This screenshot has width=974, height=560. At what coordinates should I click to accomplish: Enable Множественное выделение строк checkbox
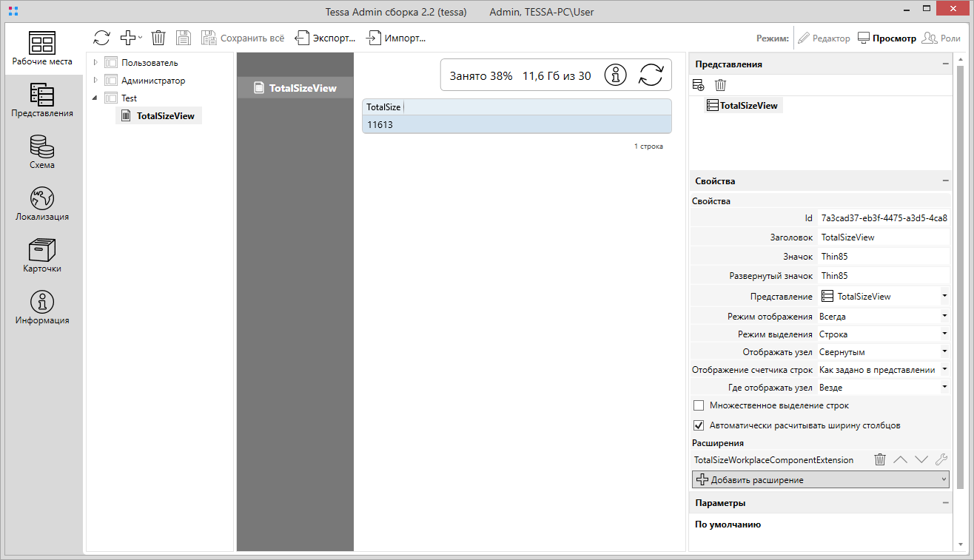699,405
